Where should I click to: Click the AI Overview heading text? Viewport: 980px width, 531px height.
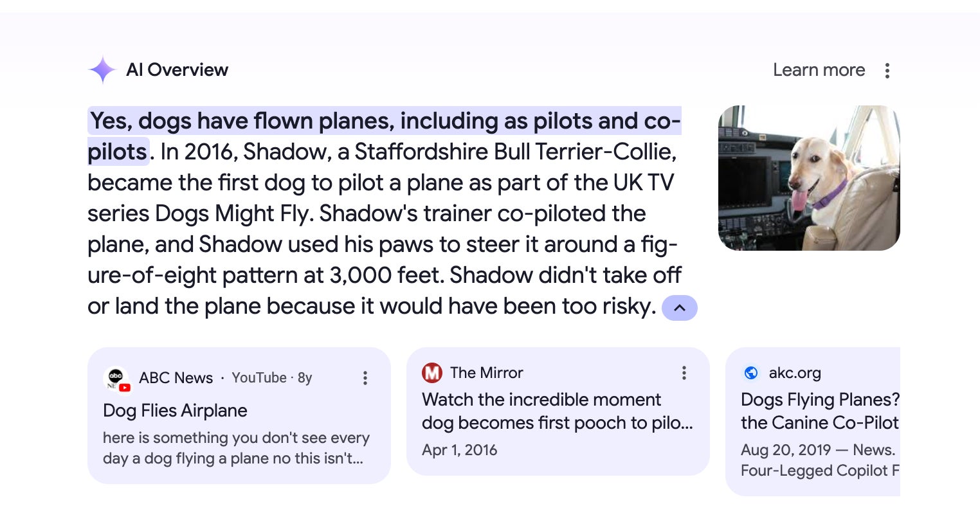tap(177, 69)
